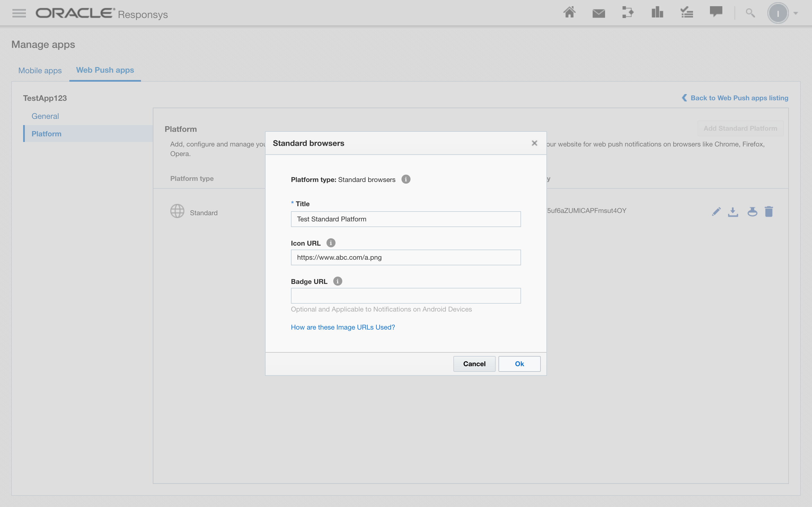Select General in side navigation
The height and width of the screenshot is (507, 812).
click(45, 116)
